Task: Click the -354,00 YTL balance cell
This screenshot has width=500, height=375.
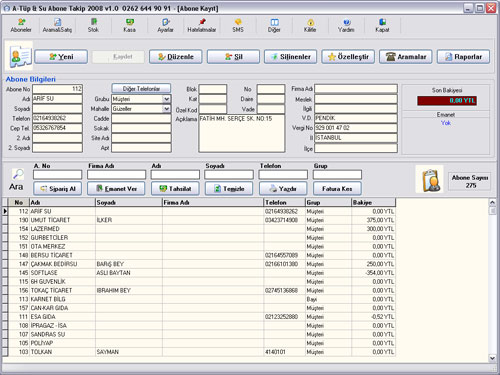Action: click(373, 273)
